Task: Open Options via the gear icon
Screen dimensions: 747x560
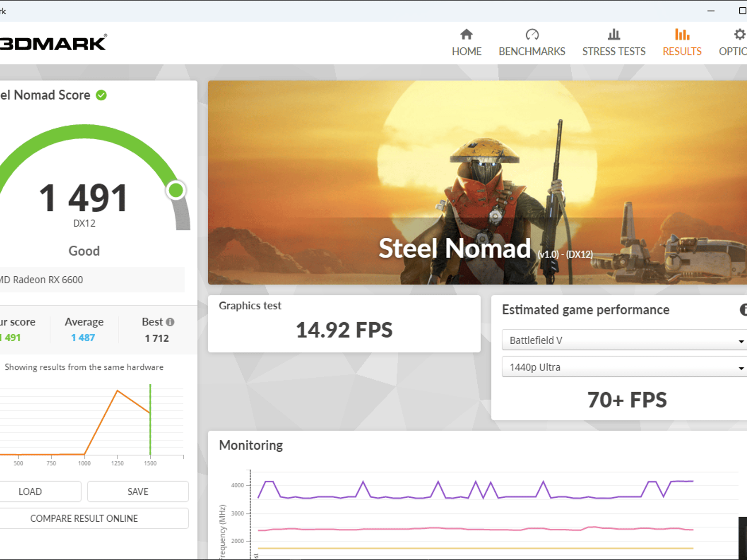Action: pyautogui.click(x=740, y=35)
